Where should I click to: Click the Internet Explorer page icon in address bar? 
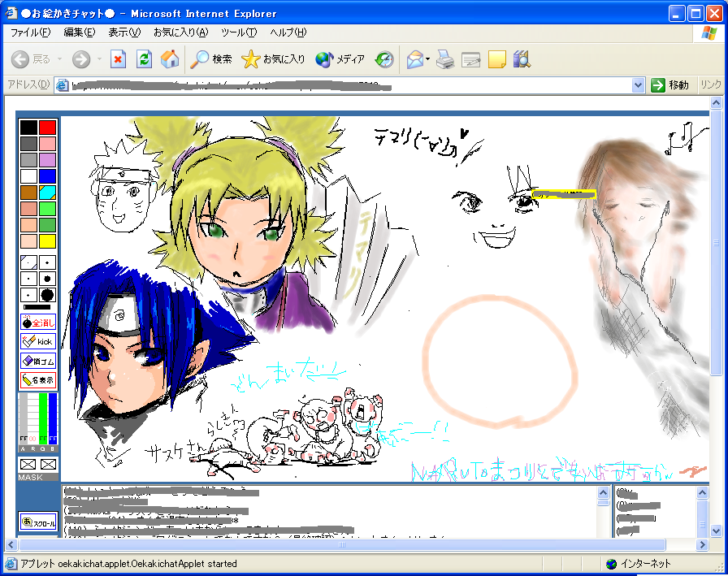pyautogui.click(x=62, y=85)
